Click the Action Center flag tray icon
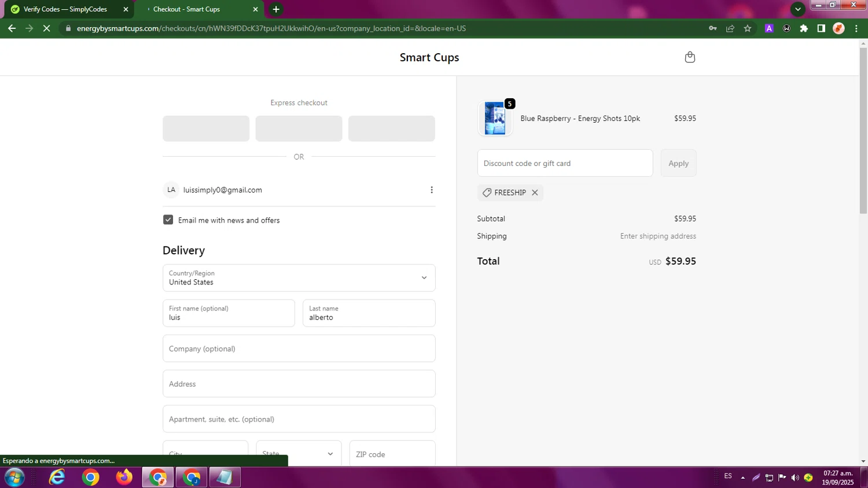 click(782, 478)
